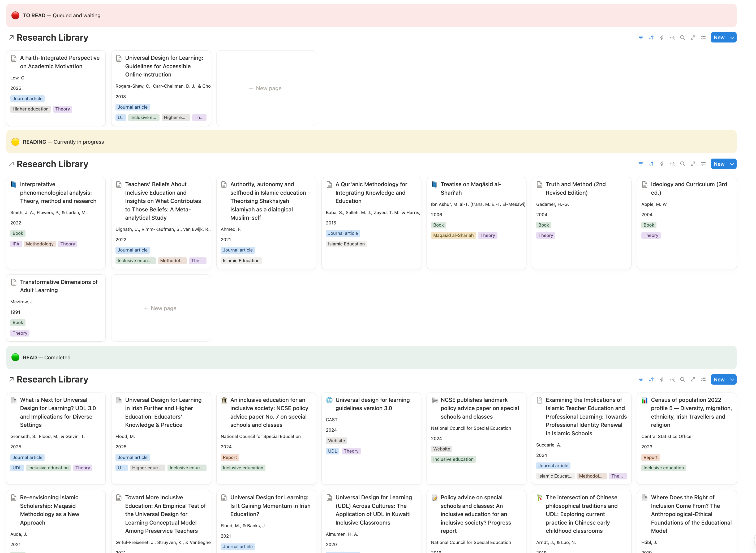
Task: Open the Research Library link under the To Read banner
Action: (52, 37)
